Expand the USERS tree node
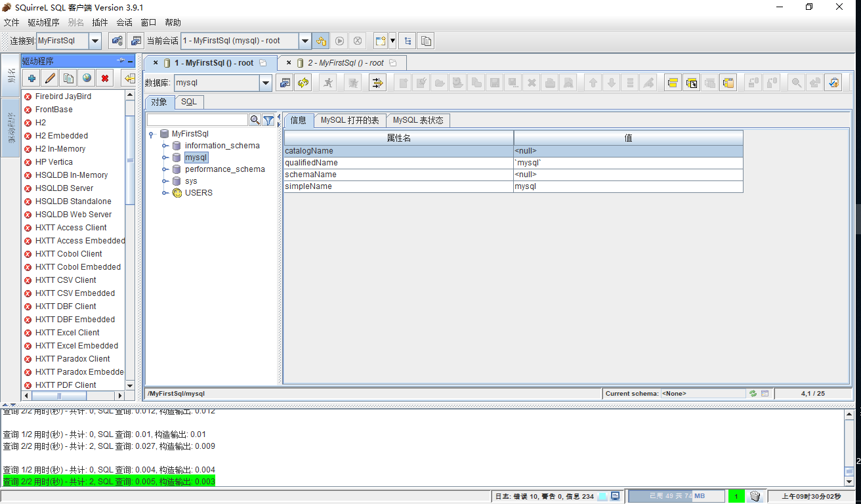Viewport: 861px width, 504px height. tap(165, 193)
